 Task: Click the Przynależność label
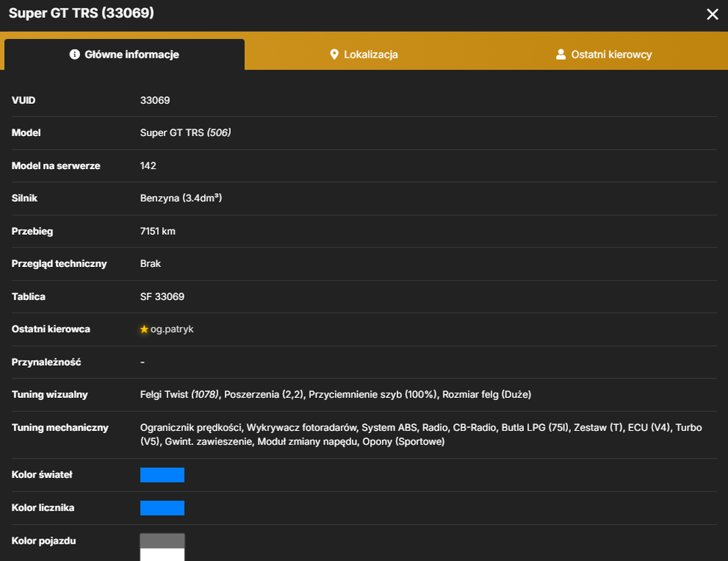point(46,362)
